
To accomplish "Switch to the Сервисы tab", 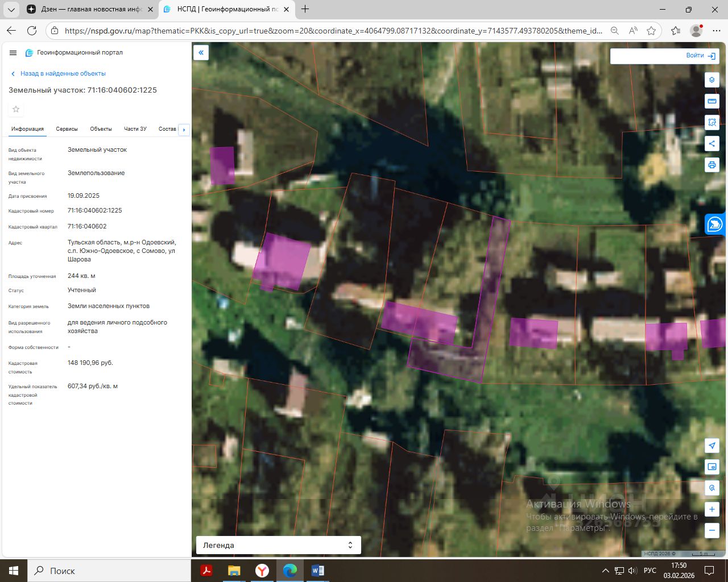I will 67,129.
